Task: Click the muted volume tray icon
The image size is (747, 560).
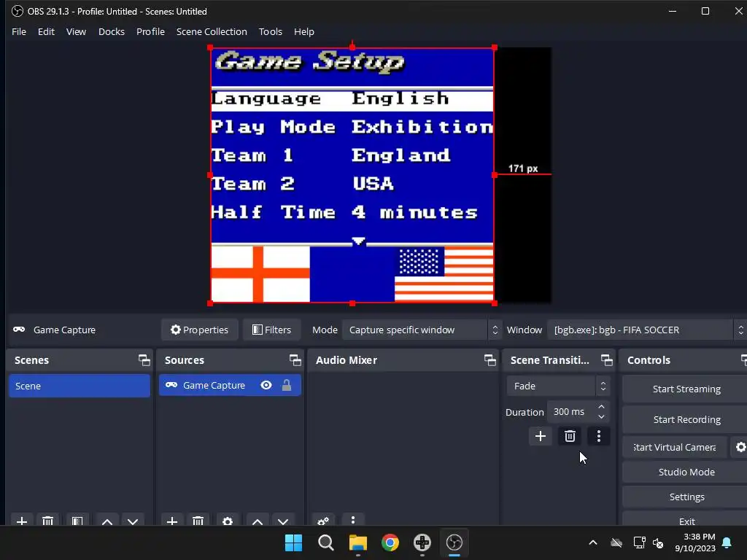Action: click(658, 542)
